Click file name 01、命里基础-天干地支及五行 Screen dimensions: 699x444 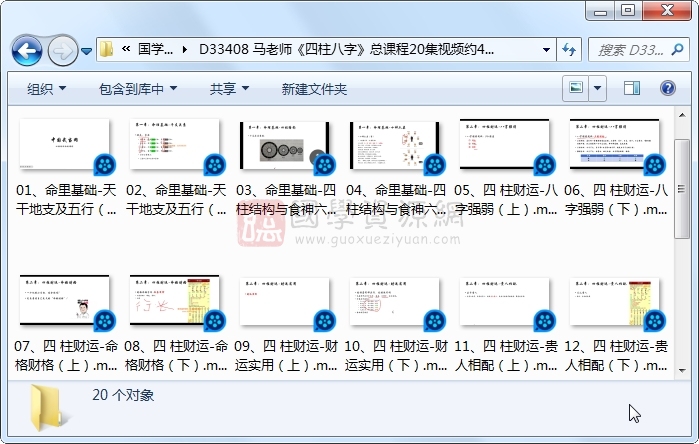click(x=66, y=199)
